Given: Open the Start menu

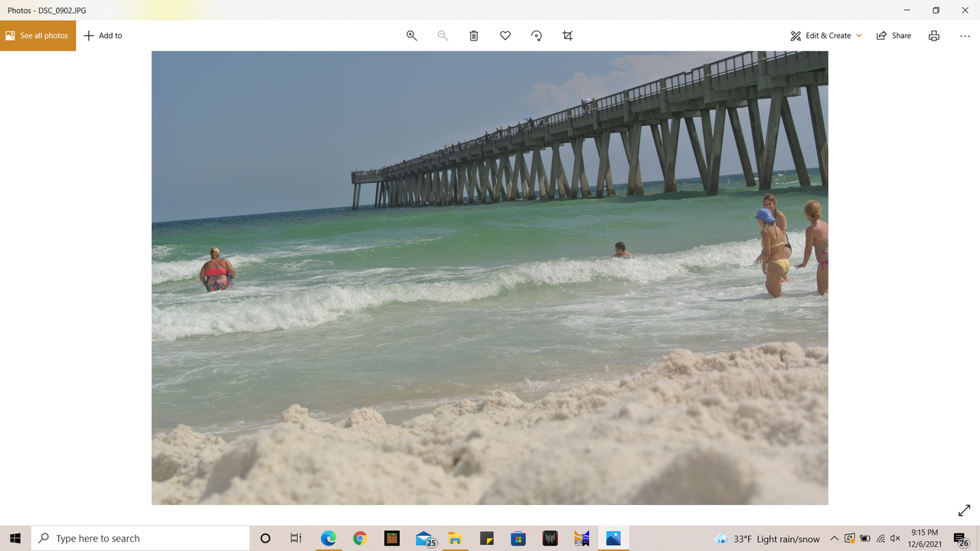Looking at the screenshot, I should pos(15,538).
